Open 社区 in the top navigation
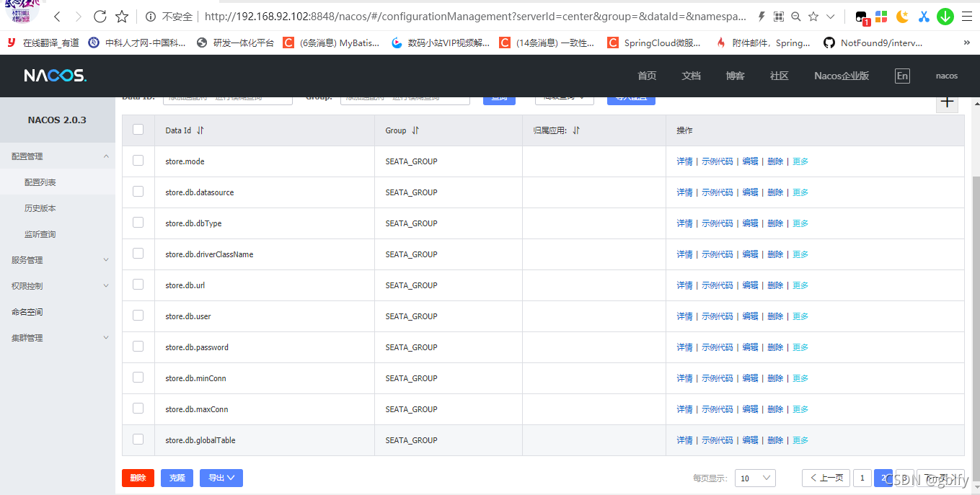Image resolution: width=980 pixels, height=495 pixels. pos(779,76)
